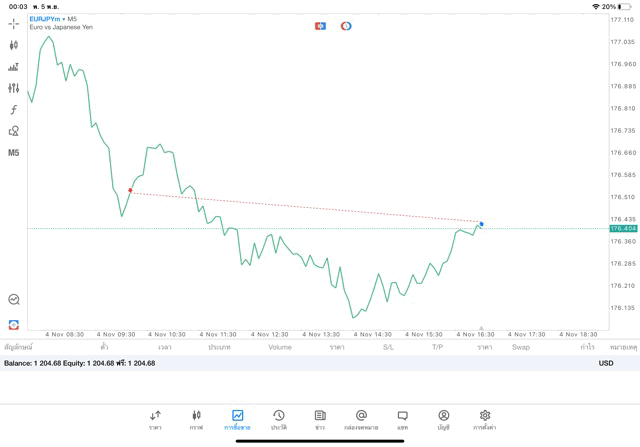Screen dimensions: 640x447
Task: Open the M5 timeframe selector
Action: (14, 153)
